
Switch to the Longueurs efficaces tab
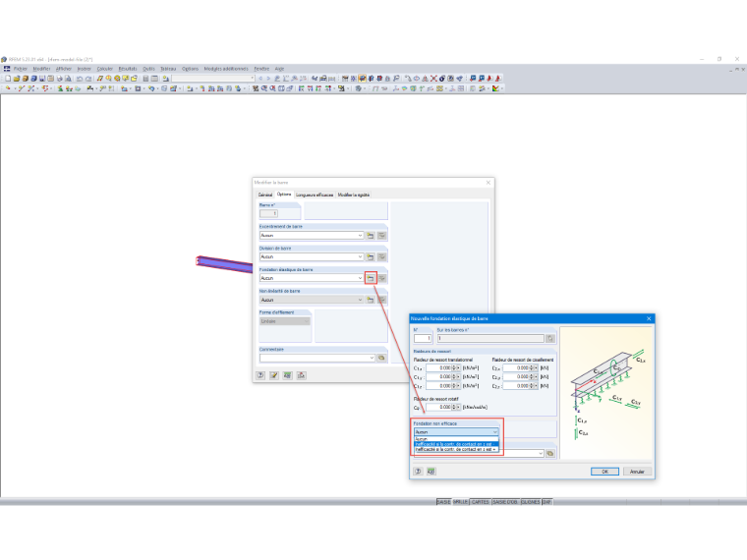tap(315, 195)
